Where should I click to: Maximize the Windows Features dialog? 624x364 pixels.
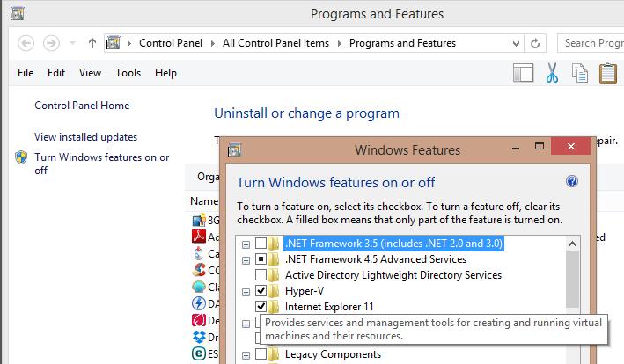[540, 146]
